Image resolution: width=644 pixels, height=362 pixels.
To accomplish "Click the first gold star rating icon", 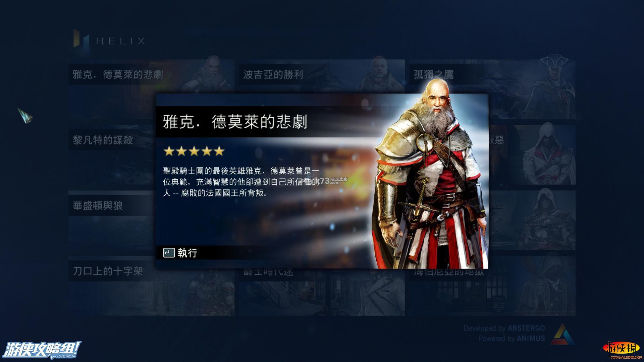I will [169, 151].
